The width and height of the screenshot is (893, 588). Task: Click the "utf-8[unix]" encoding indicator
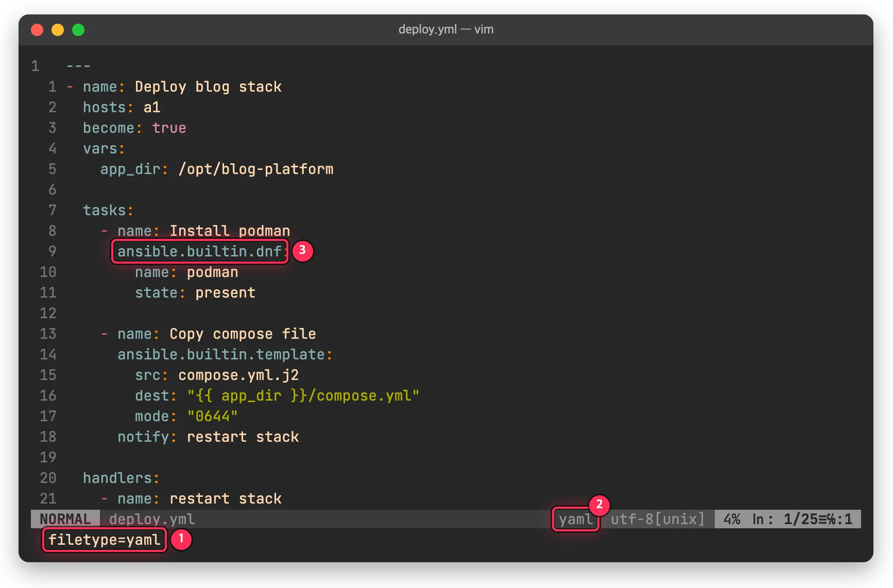pyautogui.click(x=658, y=519)
